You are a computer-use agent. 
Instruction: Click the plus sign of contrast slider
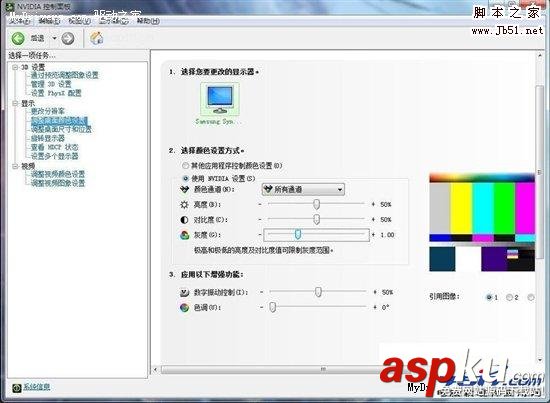pos(373,220)
